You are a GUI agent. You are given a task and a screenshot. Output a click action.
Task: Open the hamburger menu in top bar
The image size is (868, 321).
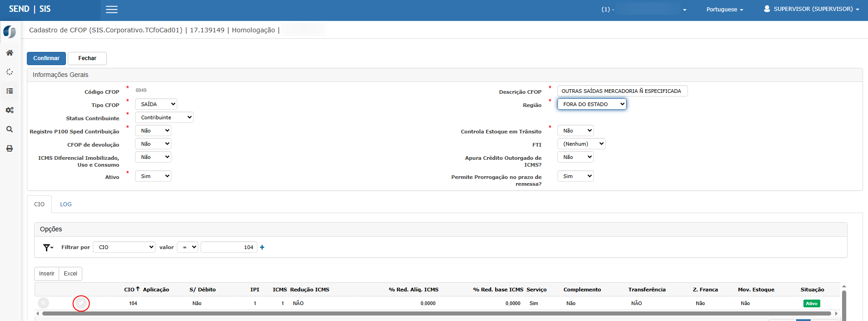(x=112, y=10)
